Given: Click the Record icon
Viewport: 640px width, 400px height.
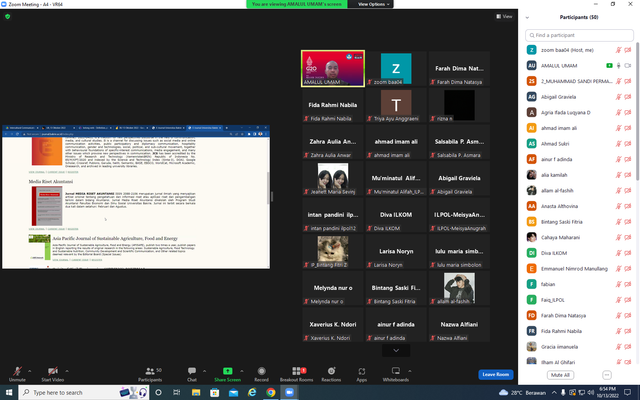Looking at the screenshot, I should pos(261,371).
